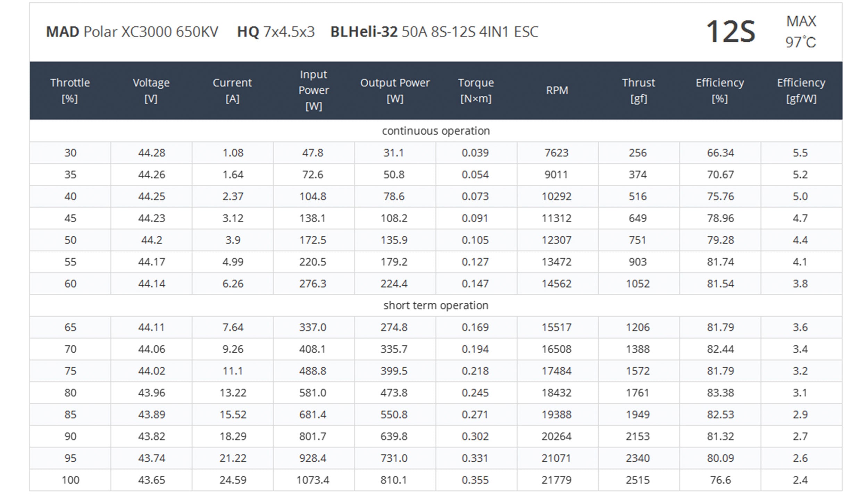Click the continuous operation section label

click(x=436, y=131)
